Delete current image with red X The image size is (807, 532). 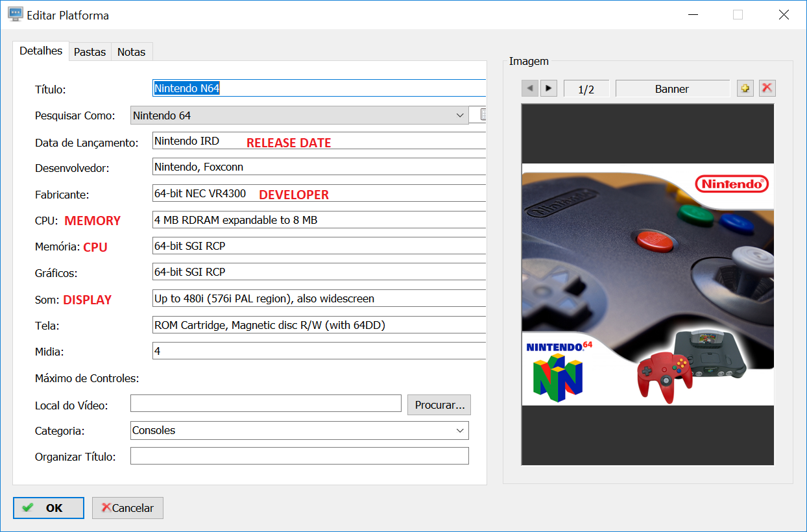point(767,88)
